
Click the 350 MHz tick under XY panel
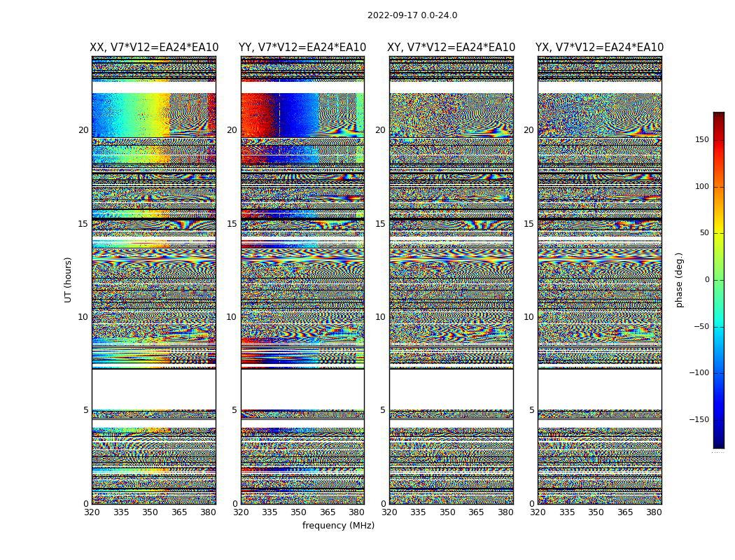click(x=447, y=512)
